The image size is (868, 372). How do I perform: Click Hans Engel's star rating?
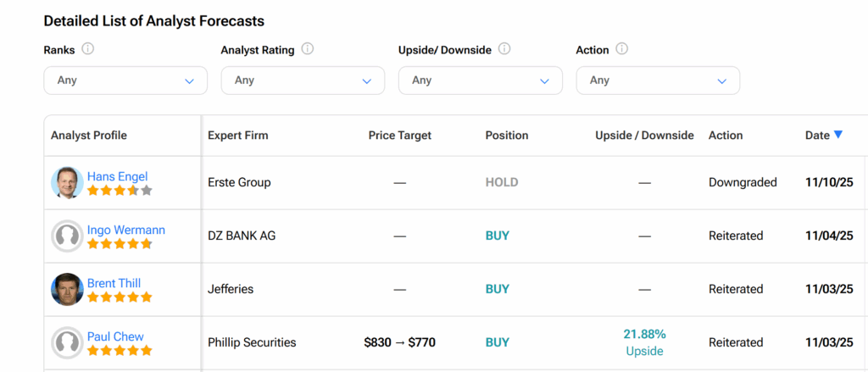pos(120,191)
